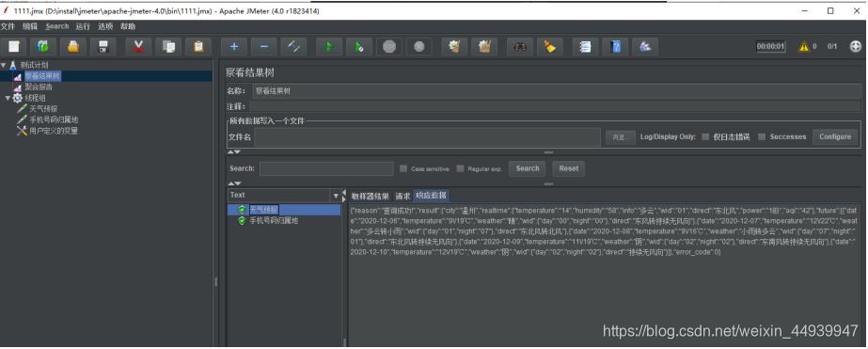Collapse the 线程组 tree node
Viewport: 868px width, 349px height.
pyautogui.click(x=8, y=98)
